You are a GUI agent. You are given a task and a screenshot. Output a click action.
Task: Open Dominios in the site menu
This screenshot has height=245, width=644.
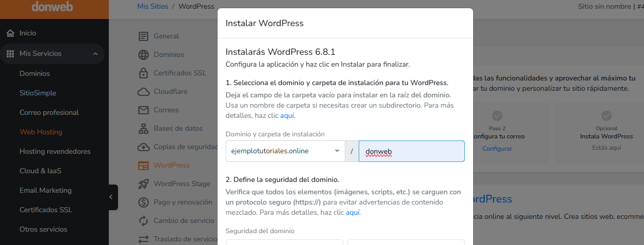coord(169,55)
